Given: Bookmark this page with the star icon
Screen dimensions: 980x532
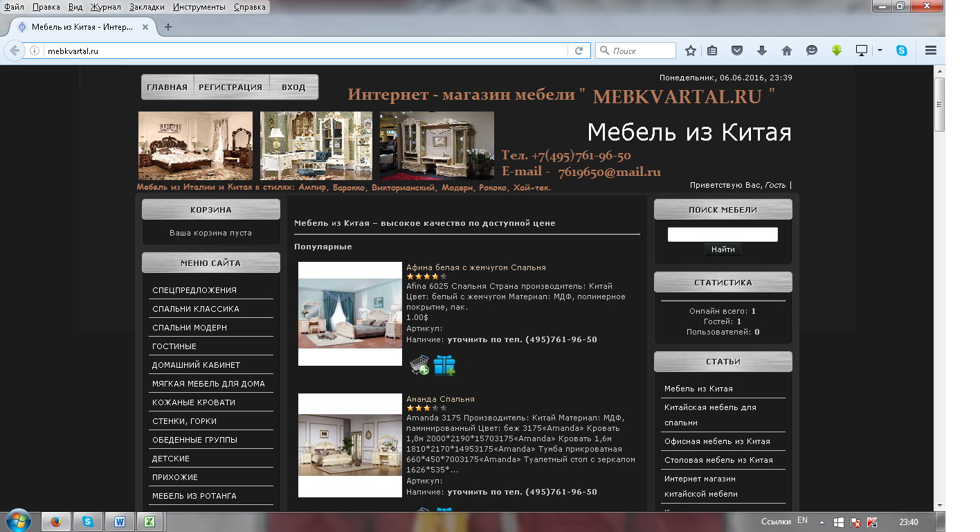Looking at the screenshot, I should click(x=690, y=51).
